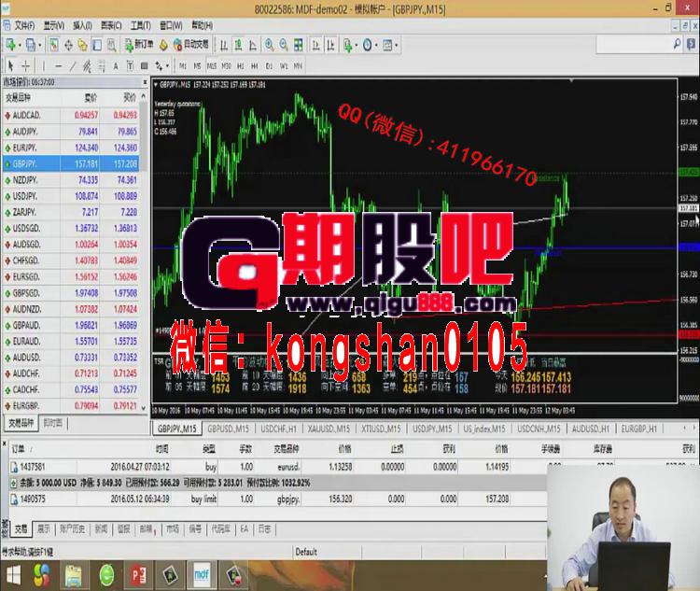
Task: Open the 文件(F) menu
Action: pyautogui.click(x=24, y=25)
